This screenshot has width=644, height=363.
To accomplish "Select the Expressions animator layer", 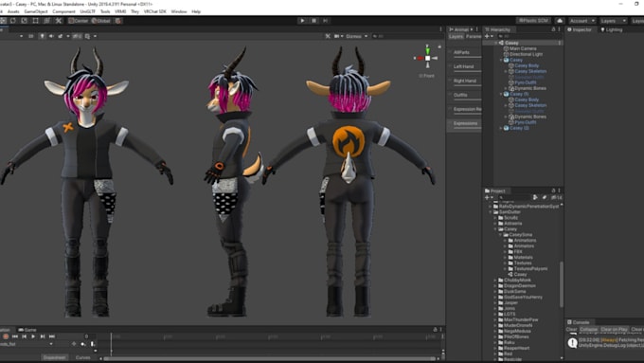I will pyautogui.click(x=464, y=124).
